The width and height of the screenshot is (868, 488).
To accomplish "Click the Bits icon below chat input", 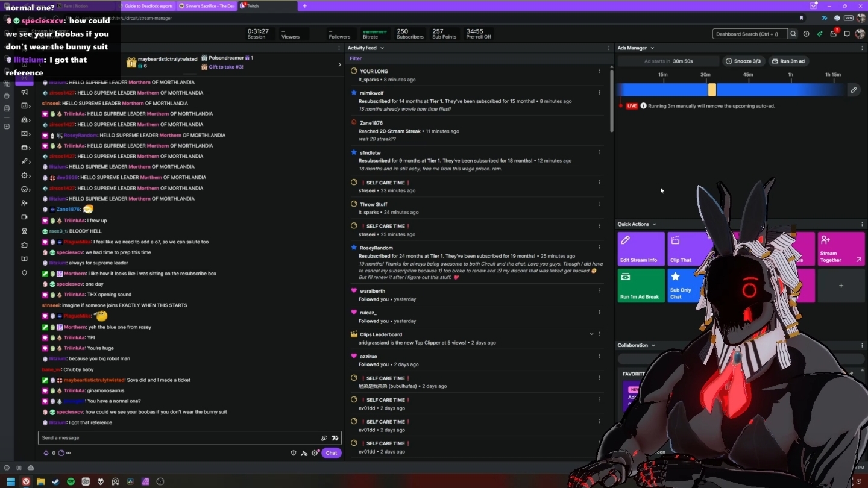I will point(46,453).
